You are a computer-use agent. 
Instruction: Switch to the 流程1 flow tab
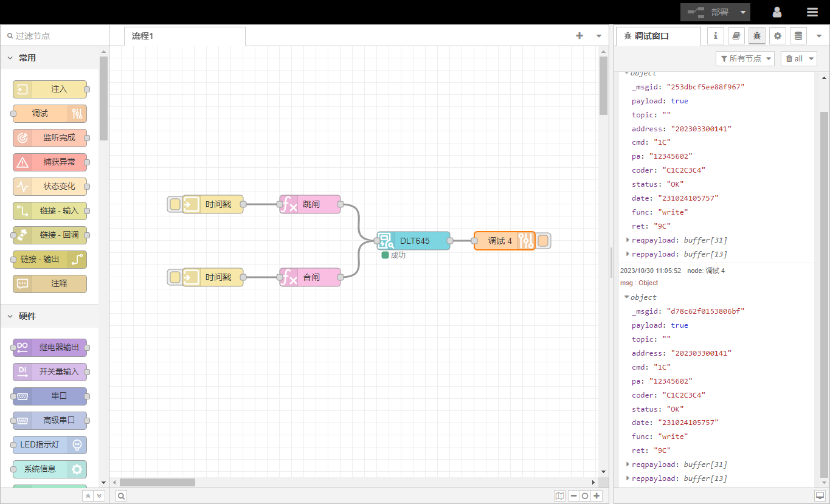tap(144, 36)
